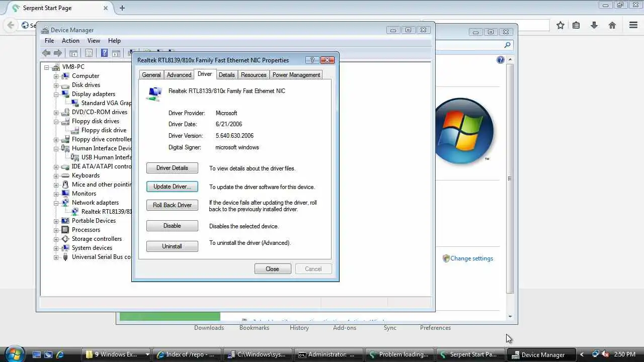Viewport: 644px width, 362px height.
Task: Expand the System devices node
Action: pyautogui.click(x=56, y=248)
